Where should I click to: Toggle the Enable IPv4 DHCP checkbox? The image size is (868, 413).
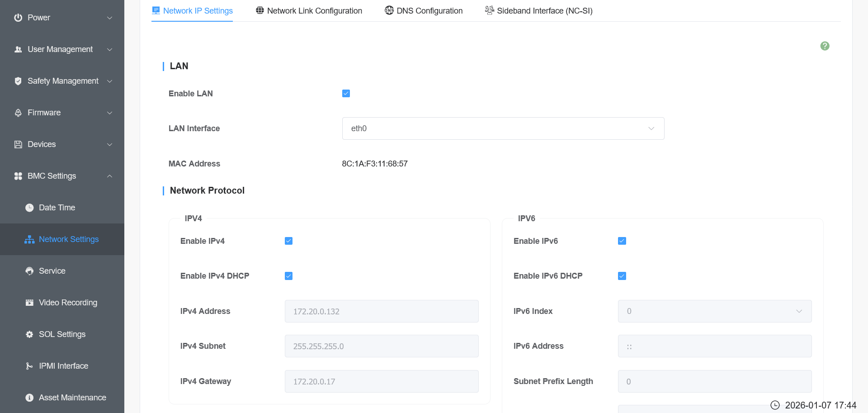pyautogui.click(x=288, y=276)
